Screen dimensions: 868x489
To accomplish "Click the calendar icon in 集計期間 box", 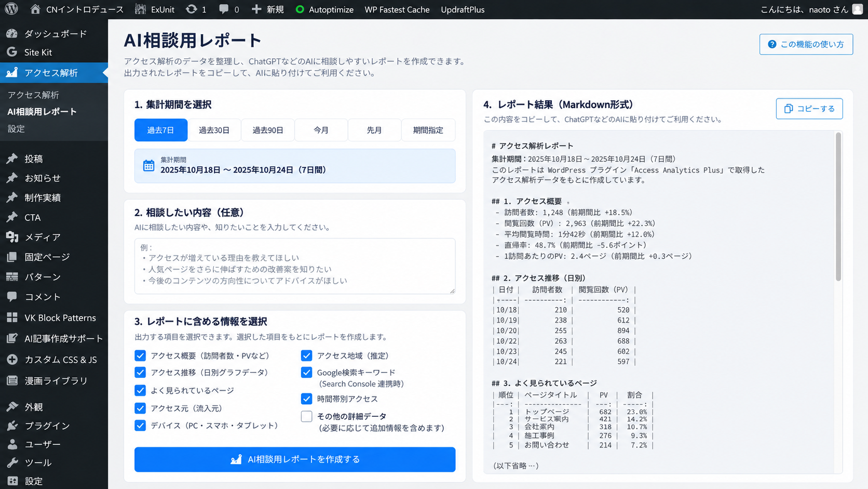I will pyautogui.click(x=148, y=166).
